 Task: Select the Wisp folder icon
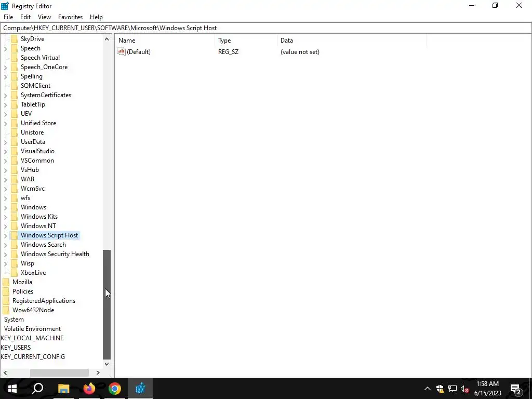click(x=14, y=263)
